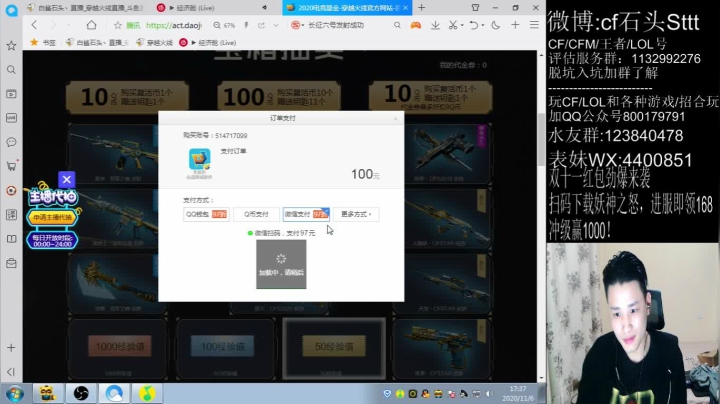
Task: Click the share icon in the address bar
Action: 261,25
